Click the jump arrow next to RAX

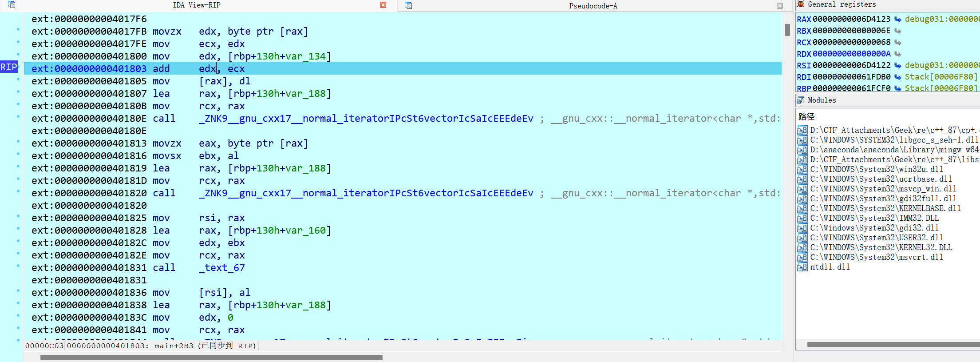897,19
